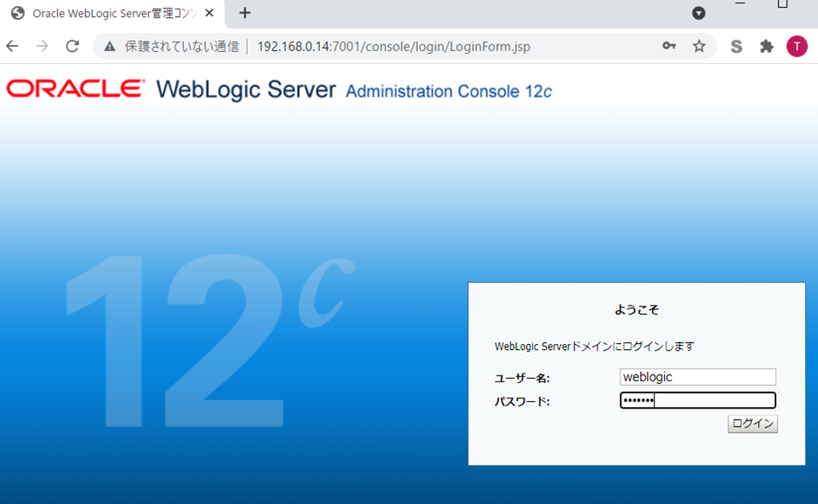Viewport: 818px width, 504px height.
Task: Go back using browser back arrow
Action: pos(12,47)
